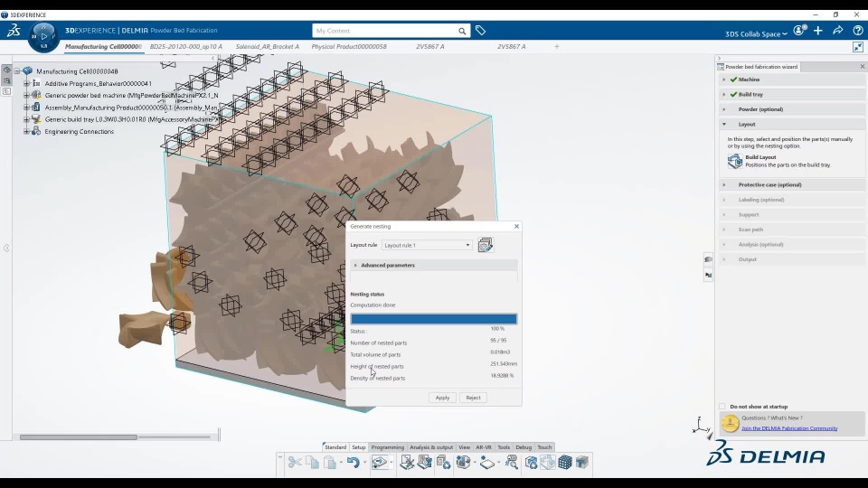Expand Powder (optional) step
This screenshot has width=868, height=488.
coord(724,109)
